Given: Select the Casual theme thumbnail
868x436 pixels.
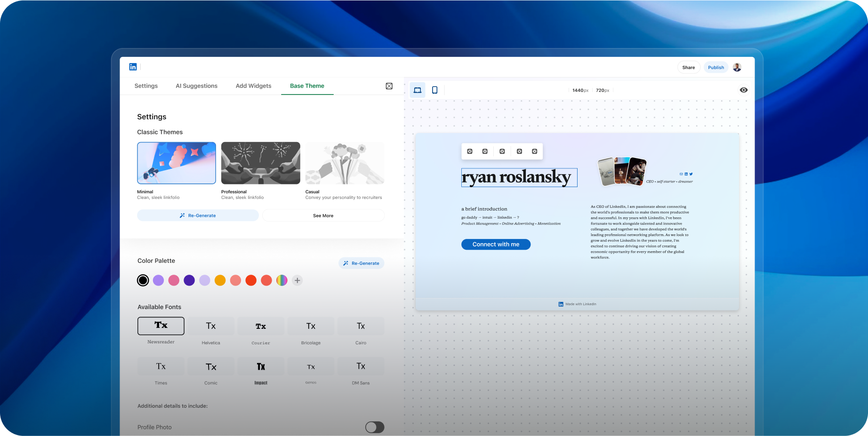Looking at the screenshot, I should pyautogui.click(x=345, y=163).
